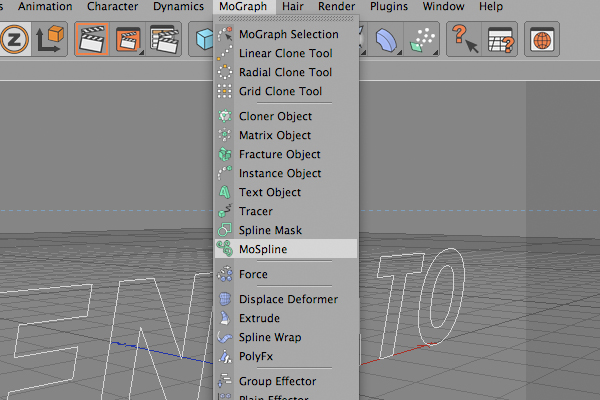Choose the highlighted MoSpline entry
Screen dimensions: 600x400
point(286,249)
